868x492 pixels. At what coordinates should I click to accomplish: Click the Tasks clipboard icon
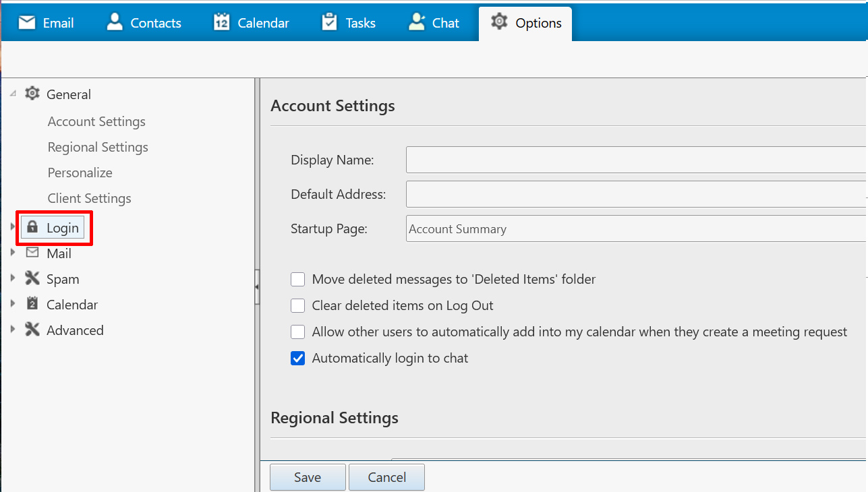[x=330, y=22]
